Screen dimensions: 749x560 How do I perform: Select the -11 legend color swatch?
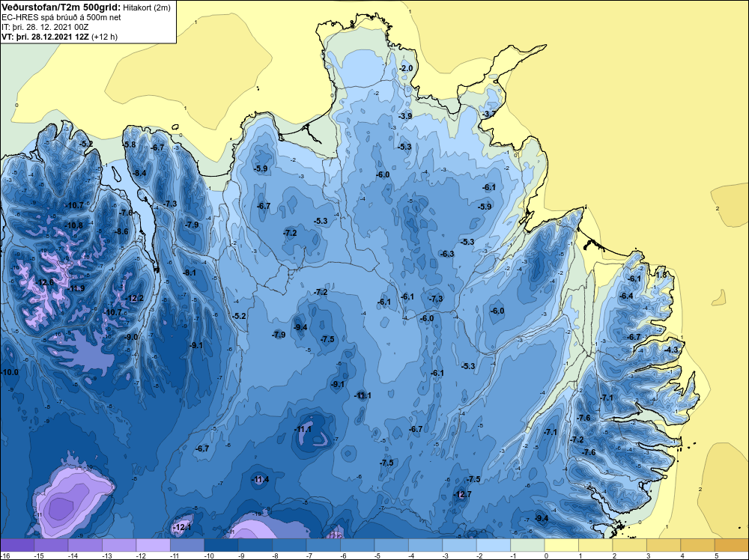tap(187, 545)
